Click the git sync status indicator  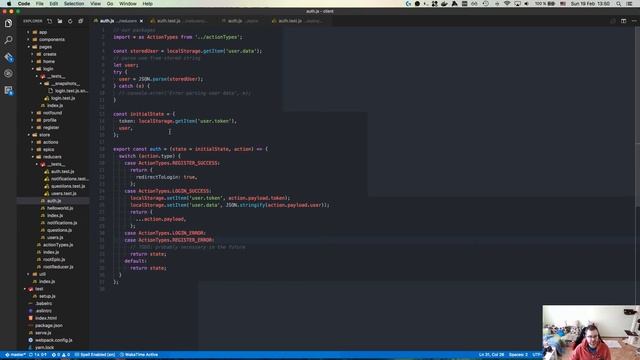tap(38, 355)
